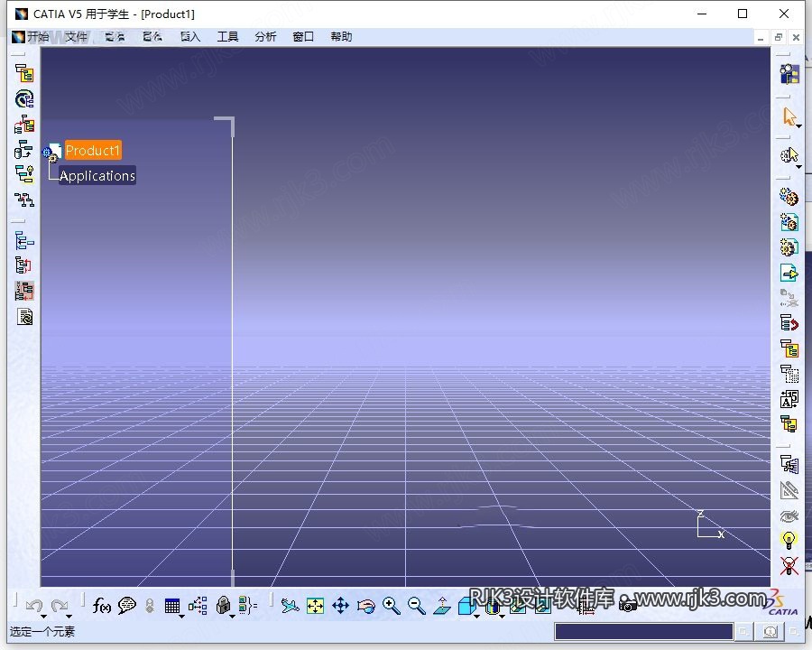Screen dimensions: 812x650
Task: Toggle the yellow light bulb icon
Action: [789, 541]
